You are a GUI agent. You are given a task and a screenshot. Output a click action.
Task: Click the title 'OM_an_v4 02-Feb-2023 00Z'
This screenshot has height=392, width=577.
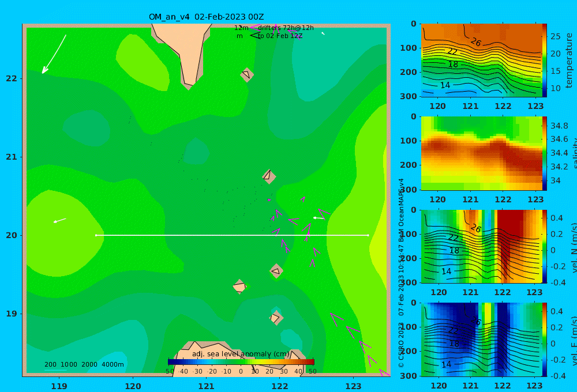tap(206, 17)
